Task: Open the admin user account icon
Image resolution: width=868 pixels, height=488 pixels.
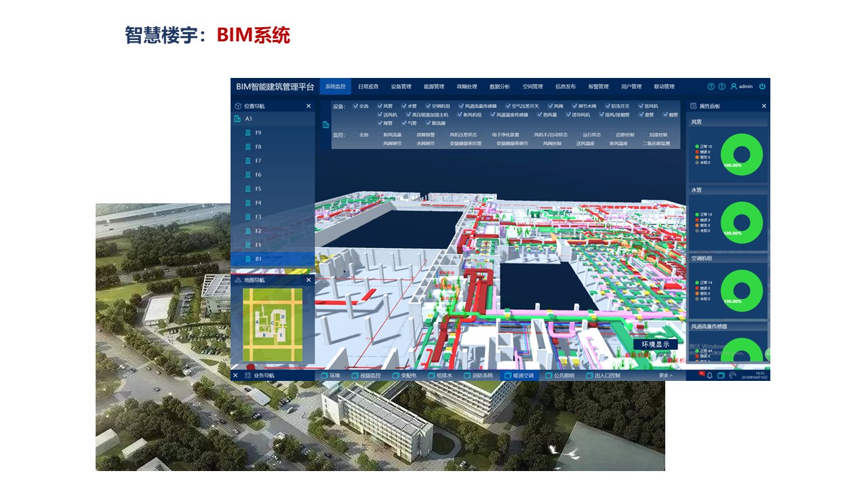Action: [734, 87]
